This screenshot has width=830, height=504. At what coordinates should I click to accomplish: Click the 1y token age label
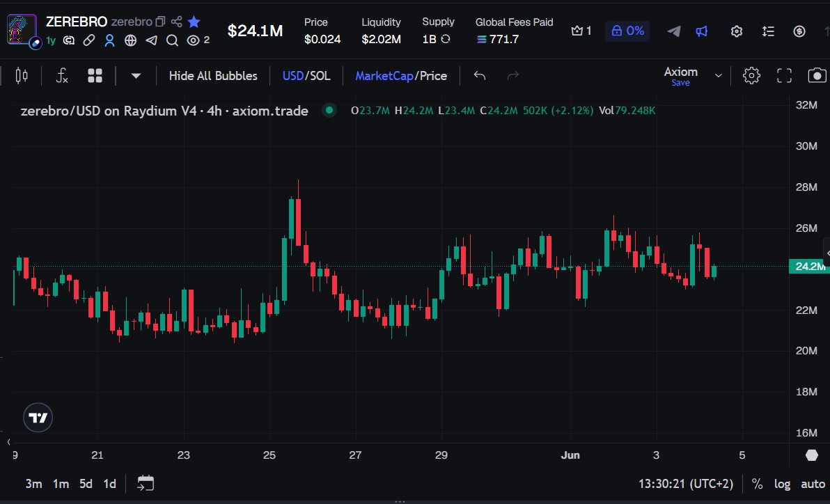click(51, 40)
